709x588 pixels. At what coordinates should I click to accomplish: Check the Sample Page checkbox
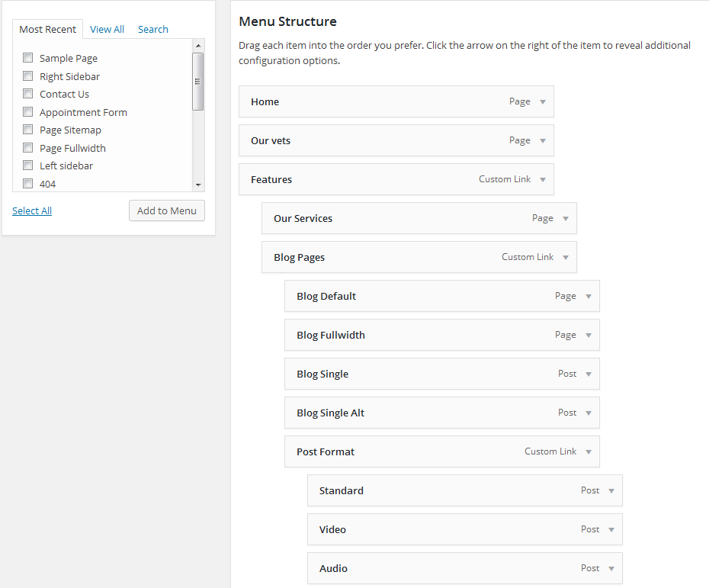pyautogui.click(x=28, y=58)
